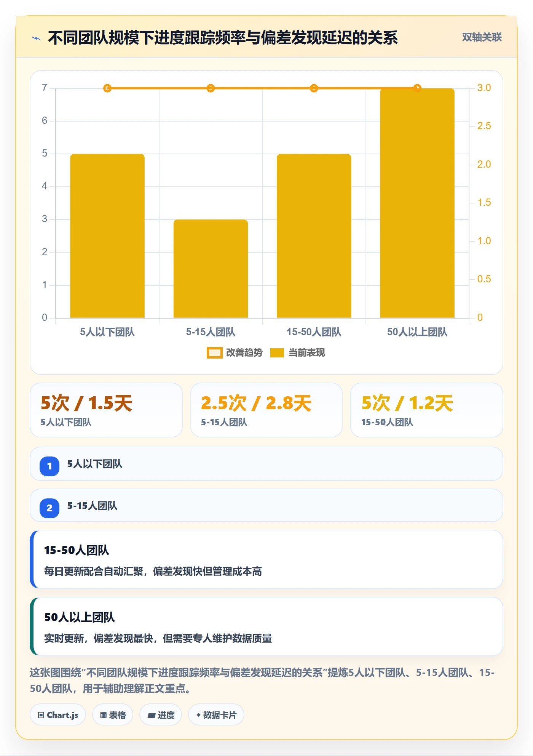Click the grid icon in 表格 tag
This screenshot has width=533, height=756.
coord(103,715)
